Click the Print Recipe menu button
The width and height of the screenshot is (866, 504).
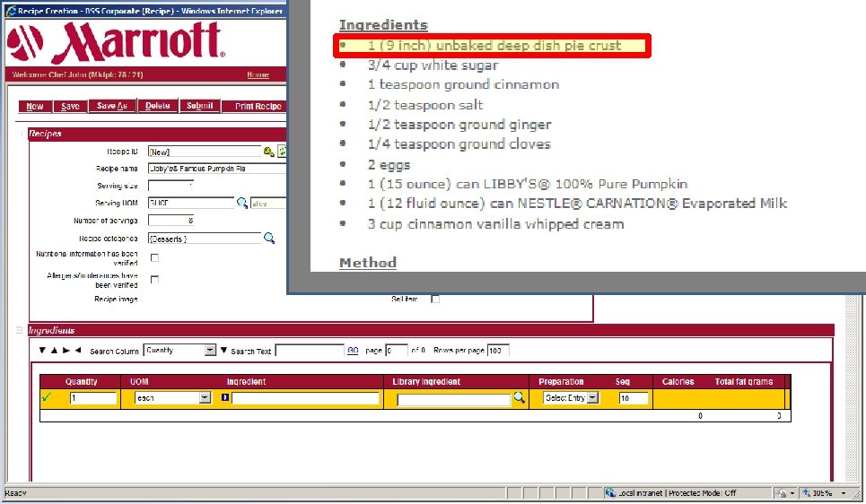pos(255,106)
